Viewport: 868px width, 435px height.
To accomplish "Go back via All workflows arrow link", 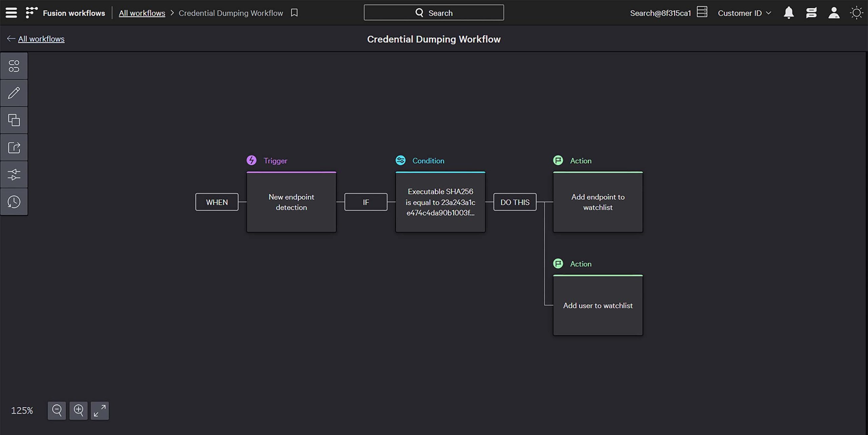I will pyautogui.click(x=41, y=39).
